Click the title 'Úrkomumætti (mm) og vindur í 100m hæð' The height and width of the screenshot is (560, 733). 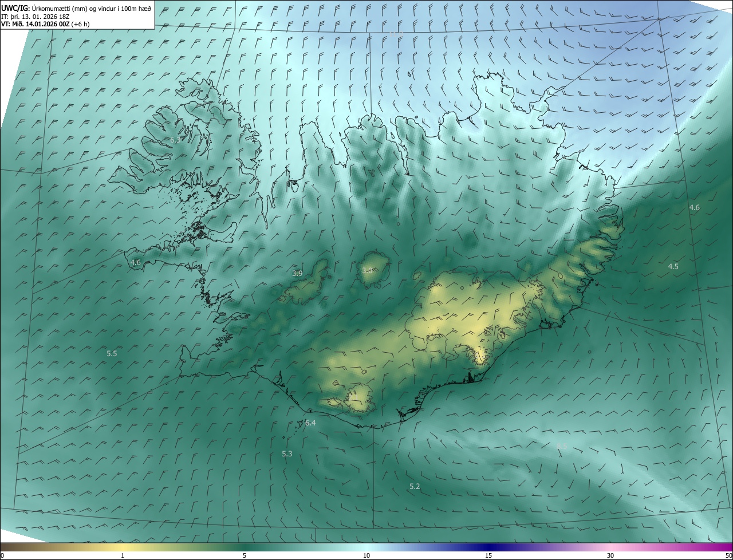93,8
